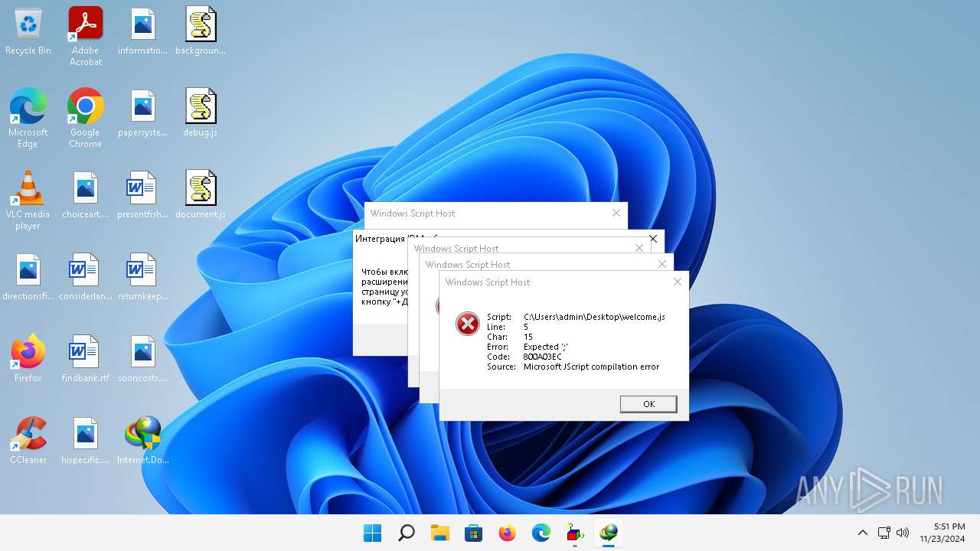Screen dimensions: 980x551
Task: Click the red error icon in dialog
Action: click(467, 324)
